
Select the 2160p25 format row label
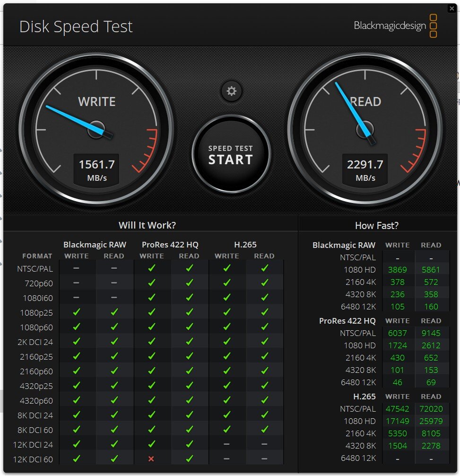[x=36, y=357]
